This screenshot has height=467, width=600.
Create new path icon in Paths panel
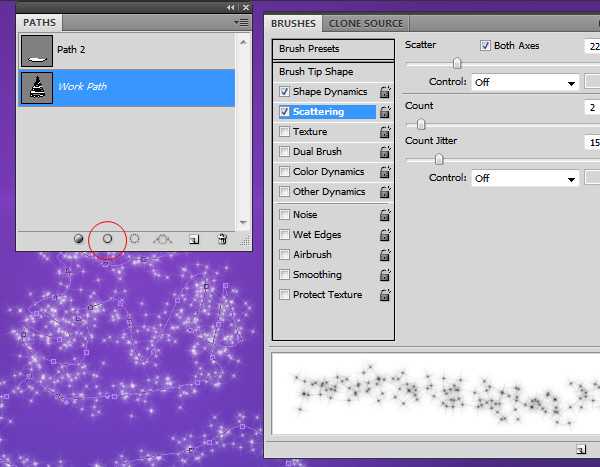pyautogui.click(x=195, y=240)
